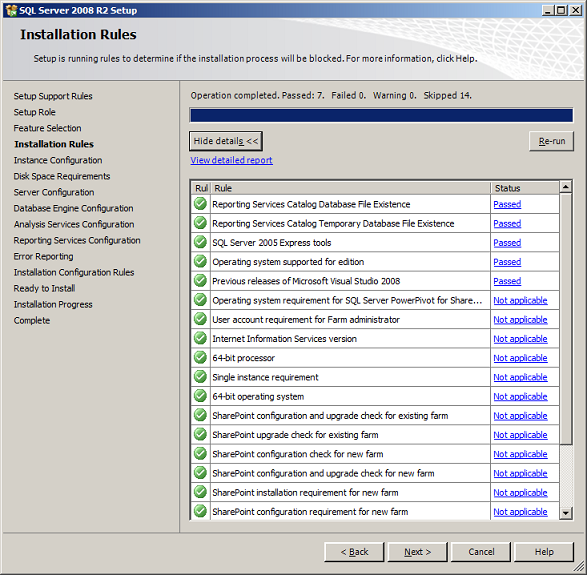Sort by the Status column header
This screenshot has height=575, width=587.
[525, 188]
